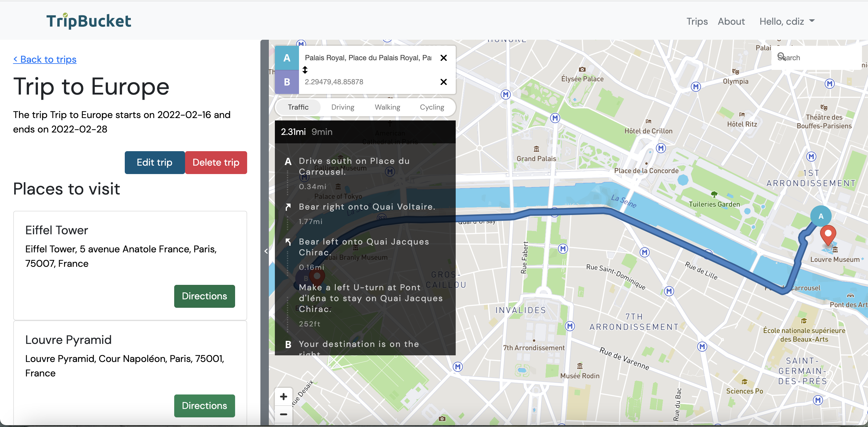Click the Grand Palais museum icon
The width and height of the screenshot is (868, 427).
point(536,149)
